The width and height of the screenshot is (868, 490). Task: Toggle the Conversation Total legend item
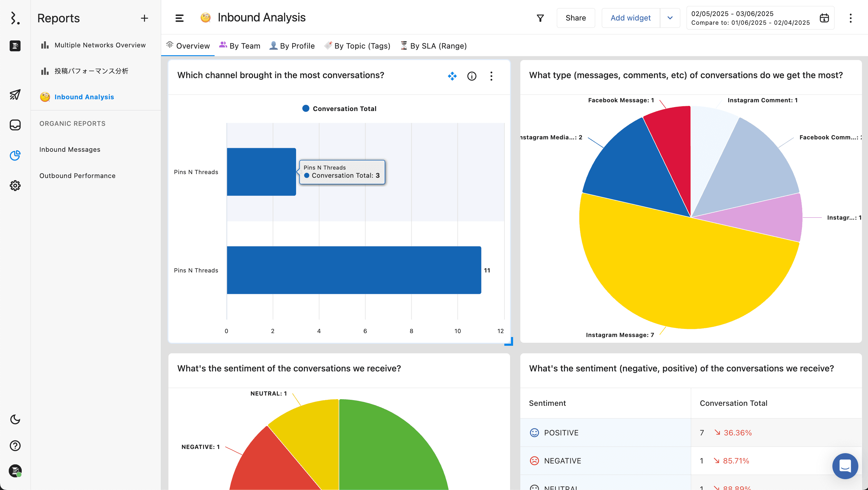click(x=339, y=108)
